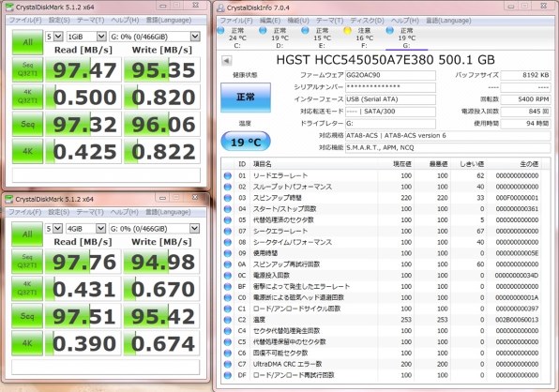
Task: Click the All button in the 1GiB CrystalDiskMark window
Action: (27, 42)
